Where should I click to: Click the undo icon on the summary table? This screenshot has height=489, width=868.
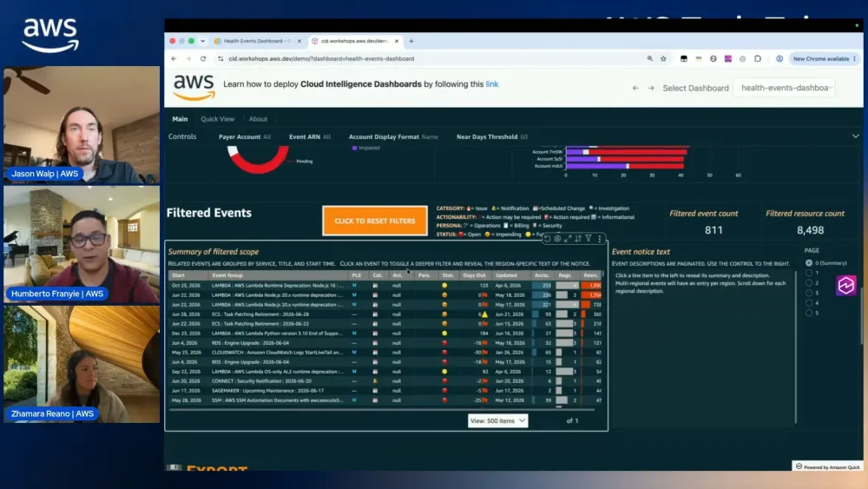[547, 239]
